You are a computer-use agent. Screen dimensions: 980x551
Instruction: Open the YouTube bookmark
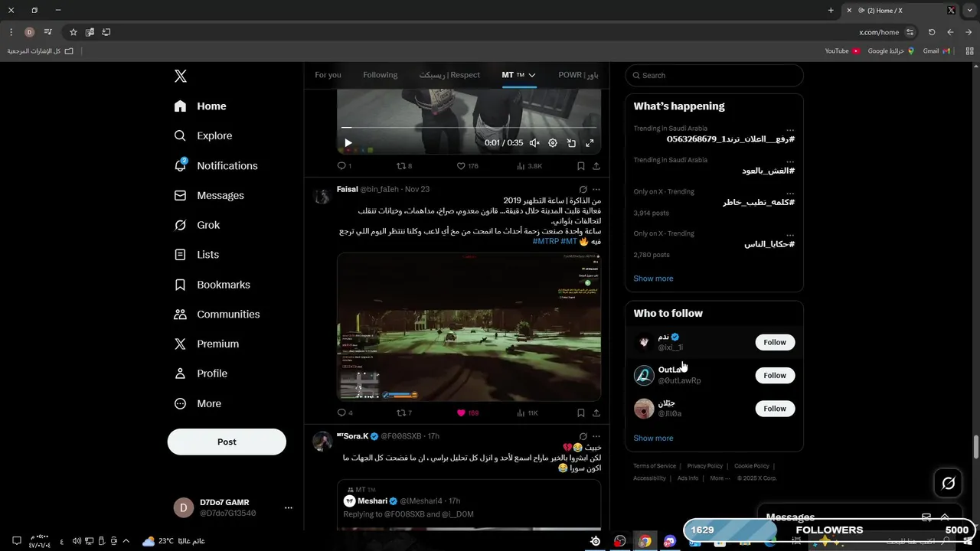point(842,51)
